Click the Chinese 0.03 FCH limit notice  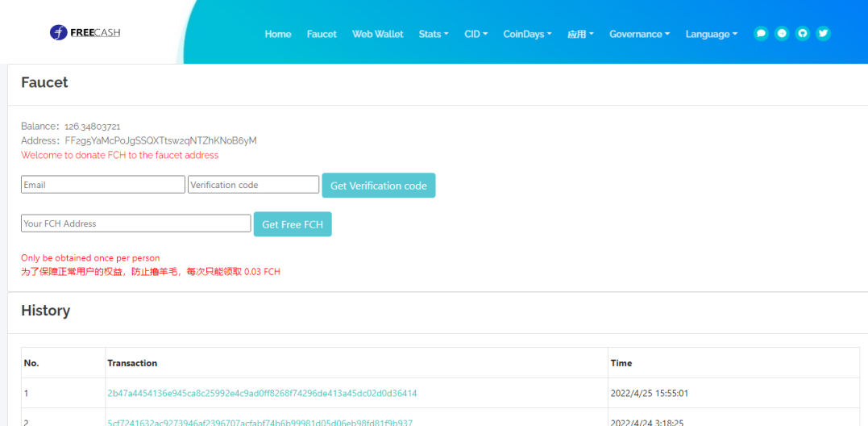coord(152,271)
